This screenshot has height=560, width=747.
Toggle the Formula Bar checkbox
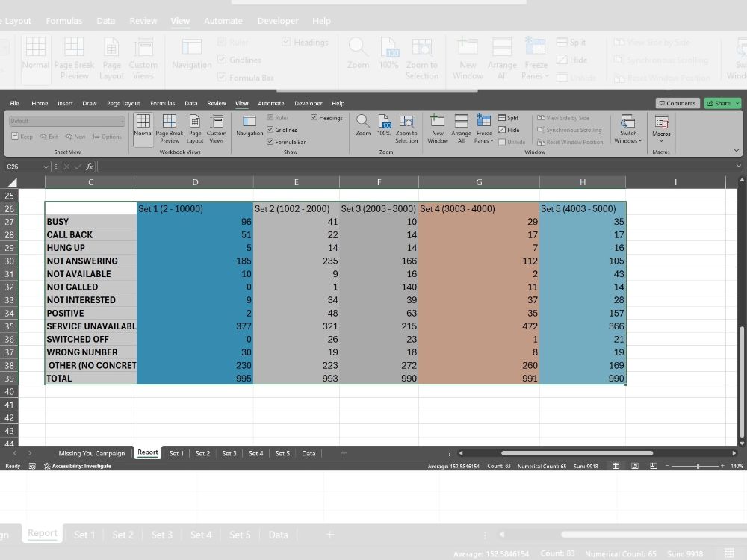[270, 142]
